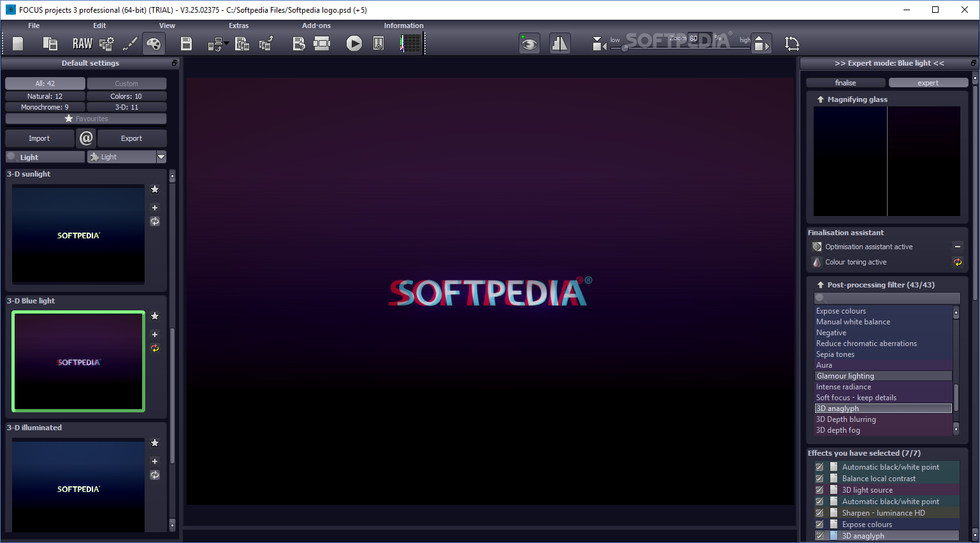This screenshot has height=543, width=980.
Task: Collapse the Magnifying glass panel arrow
Action: 821,99
